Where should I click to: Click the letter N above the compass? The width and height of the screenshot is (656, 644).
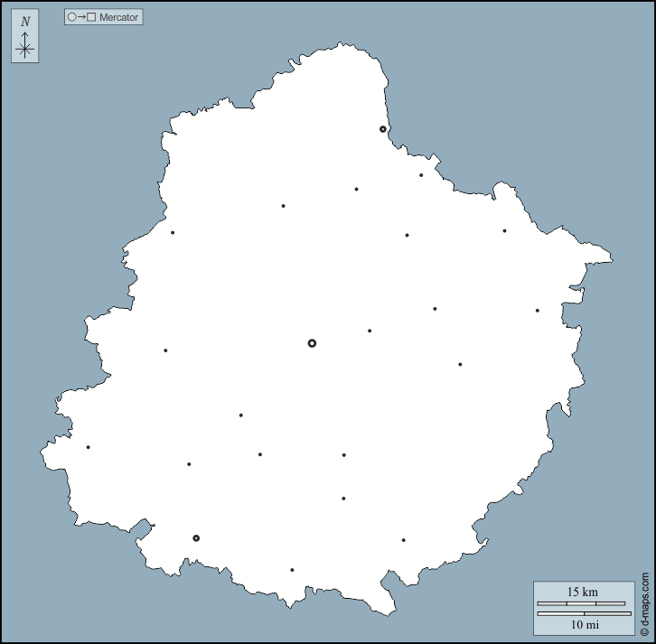pyautogui.click(x=25, y=22)
